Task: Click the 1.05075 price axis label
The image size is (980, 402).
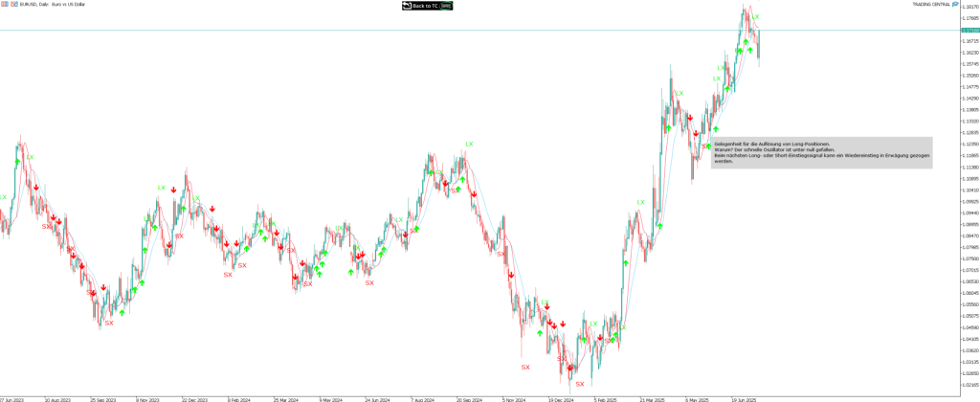Action: pyautogui.click(x=970, y=316)
